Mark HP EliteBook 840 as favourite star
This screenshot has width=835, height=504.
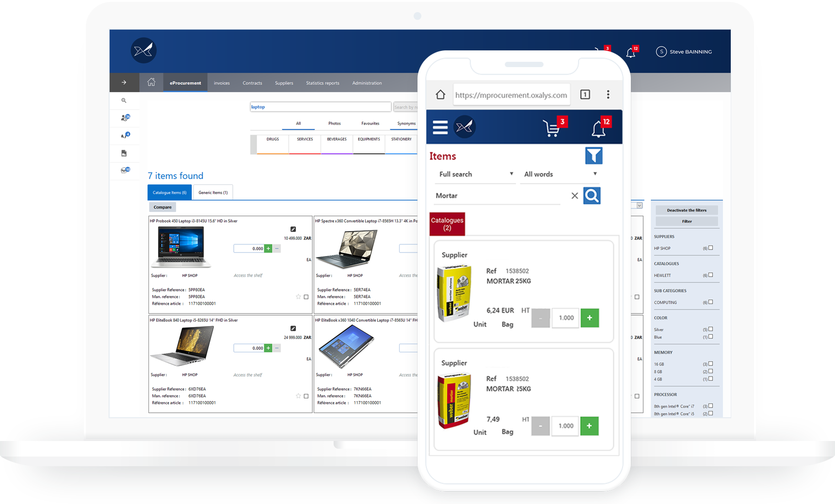[x=298, y=396]
